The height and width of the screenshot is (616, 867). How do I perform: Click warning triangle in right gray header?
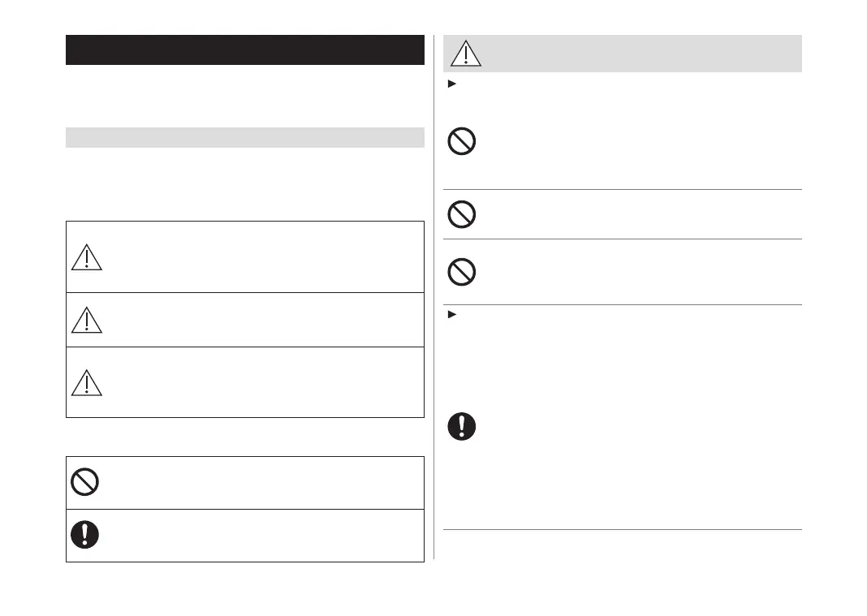pyautogui.click(x=465, y=54)
